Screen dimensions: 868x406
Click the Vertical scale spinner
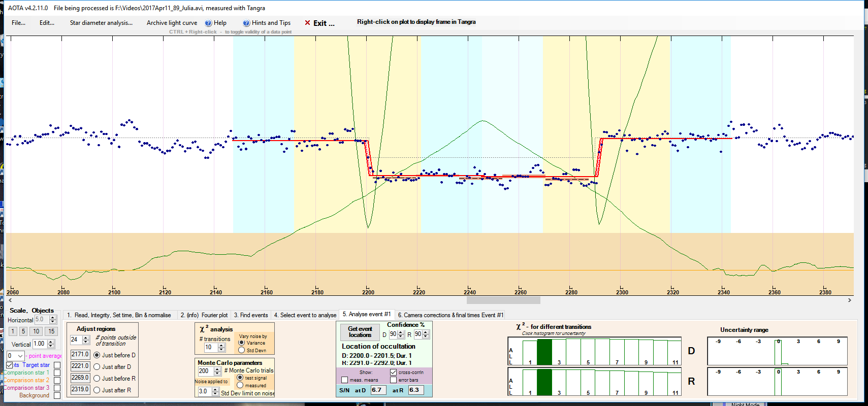click(x=50, y=344)
